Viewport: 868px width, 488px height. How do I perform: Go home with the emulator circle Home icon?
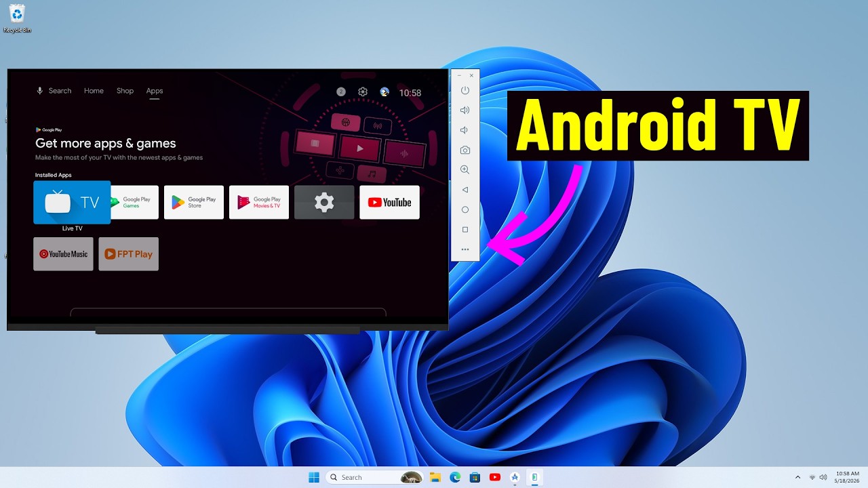tap(465, 209)
